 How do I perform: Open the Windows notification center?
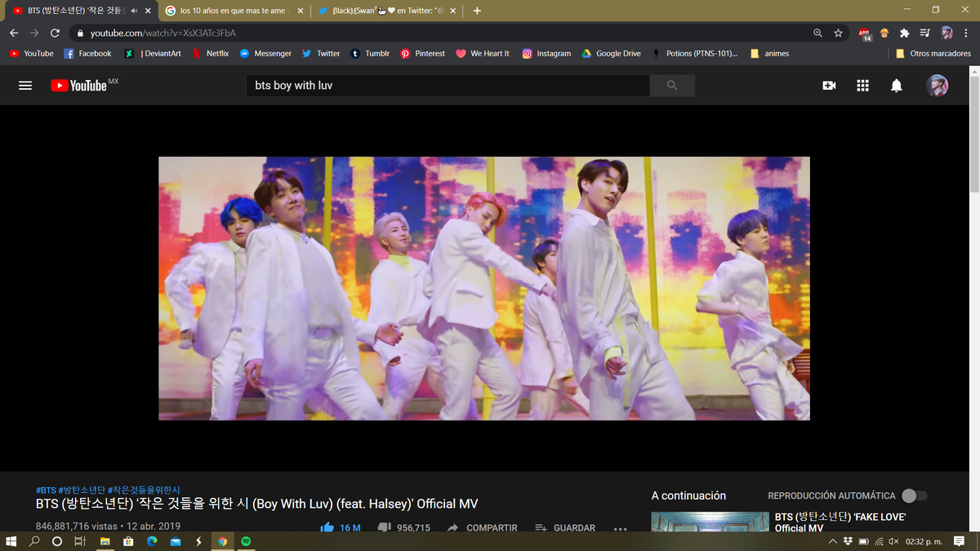point(960,541)
